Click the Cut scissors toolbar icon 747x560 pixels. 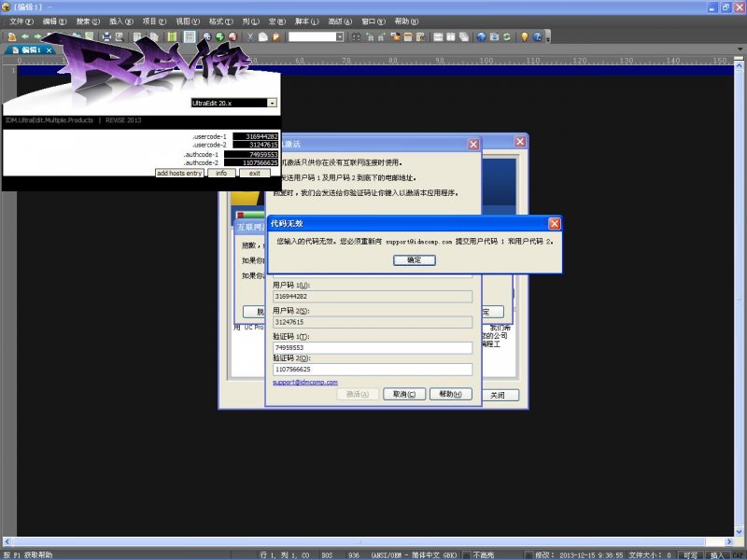coord(250,36)
